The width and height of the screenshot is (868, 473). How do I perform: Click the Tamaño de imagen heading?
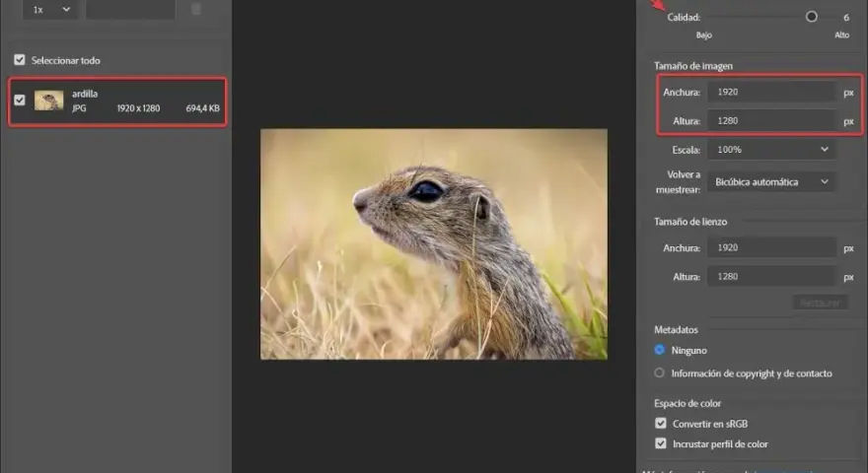tap(693, 66)
